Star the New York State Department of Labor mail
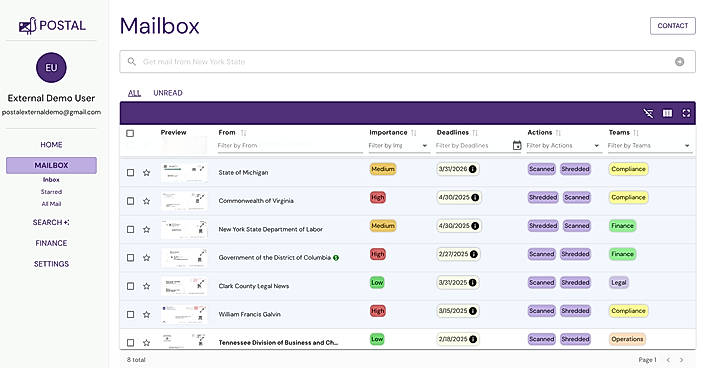The height and width of the screenshot is (368, 703). tap(146, 229)
